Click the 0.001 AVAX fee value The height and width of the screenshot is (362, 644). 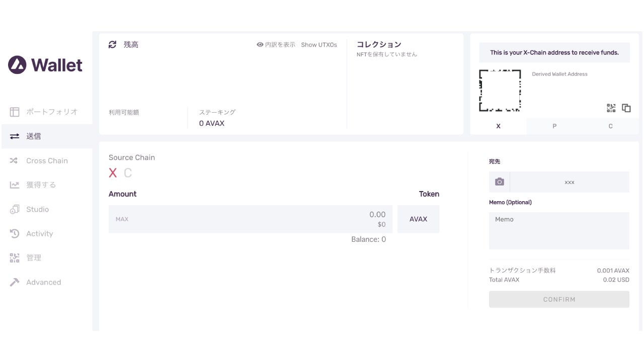tap(613, 270)
